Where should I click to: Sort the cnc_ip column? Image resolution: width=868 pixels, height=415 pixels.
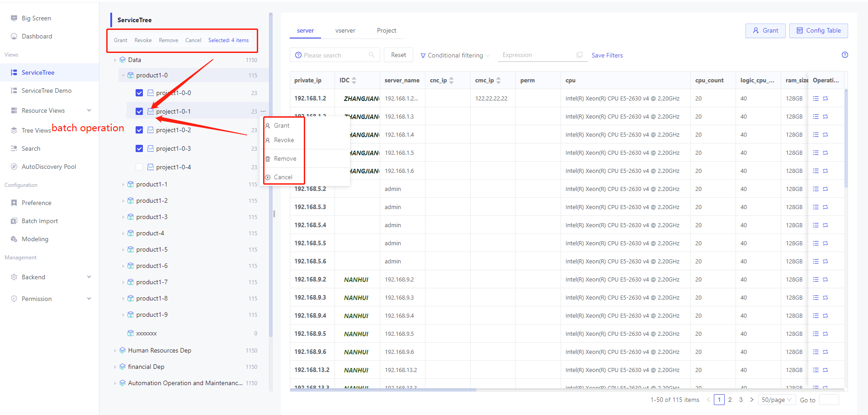click(x=451, y=80)
